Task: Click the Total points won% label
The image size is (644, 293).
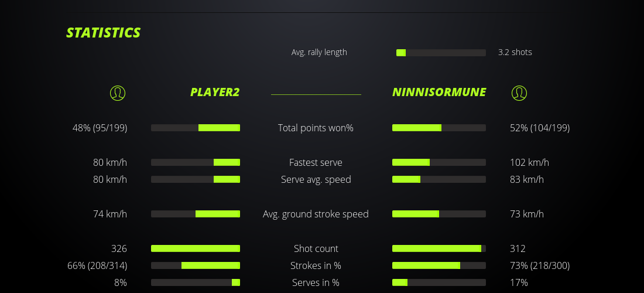Action: tap(316, 128)
